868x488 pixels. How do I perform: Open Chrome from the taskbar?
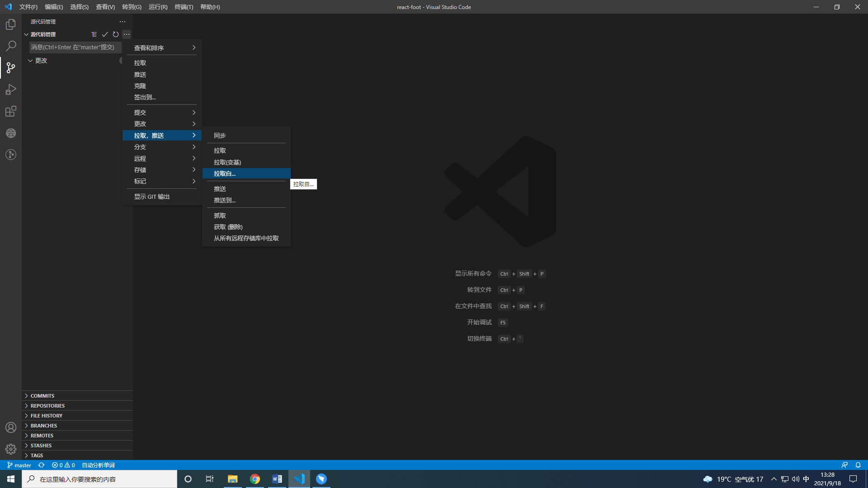click(255, 479)
